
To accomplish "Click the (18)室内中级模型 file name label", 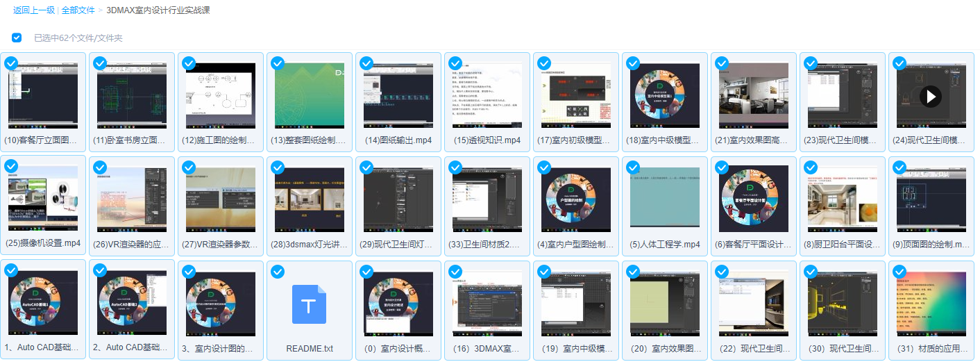I will click(x=664, y=140).
